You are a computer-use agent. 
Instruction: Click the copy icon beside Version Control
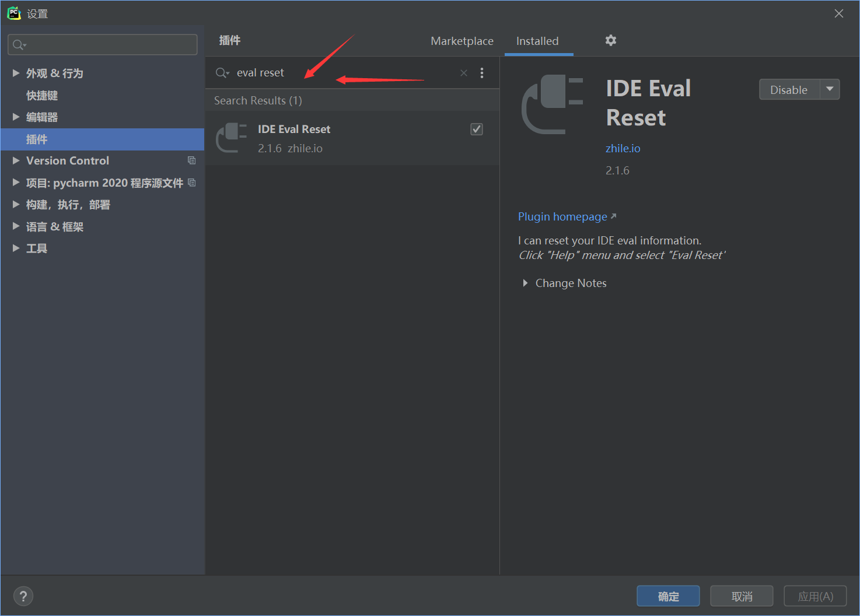[191, 160]
